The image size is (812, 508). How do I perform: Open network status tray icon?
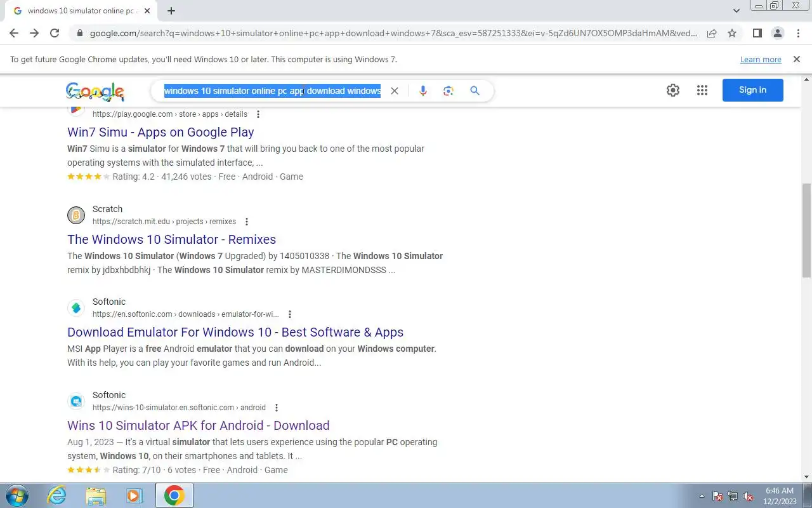pyautogui.click(x=733, y=496)
